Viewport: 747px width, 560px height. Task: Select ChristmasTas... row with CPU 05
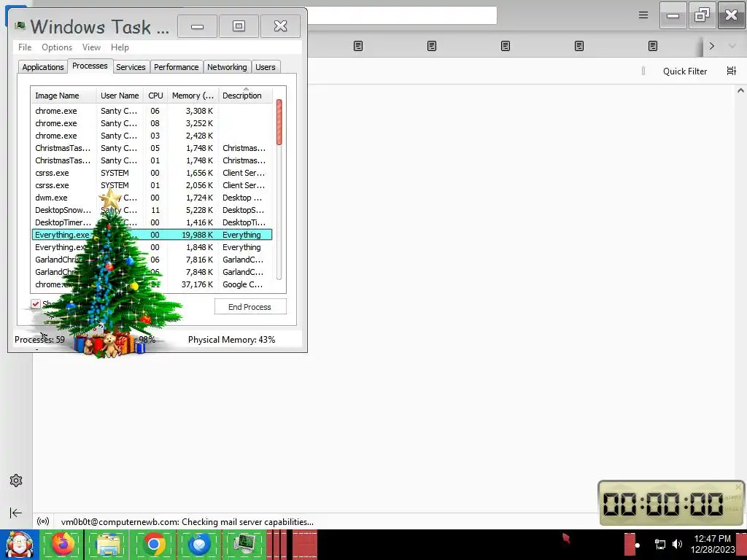pyautogui.click(x=152, y=147)
